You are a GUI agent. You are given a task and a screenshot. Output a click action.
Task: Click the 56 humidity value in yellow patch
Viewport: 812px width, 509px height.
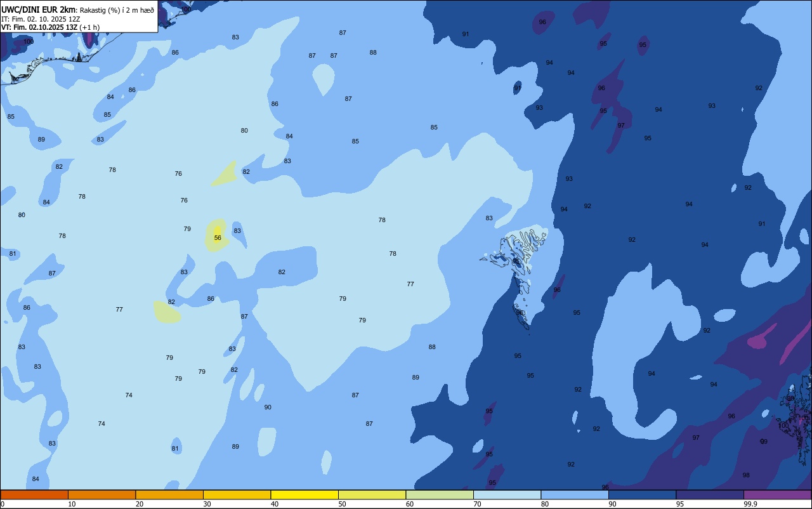tap(218, 238)
